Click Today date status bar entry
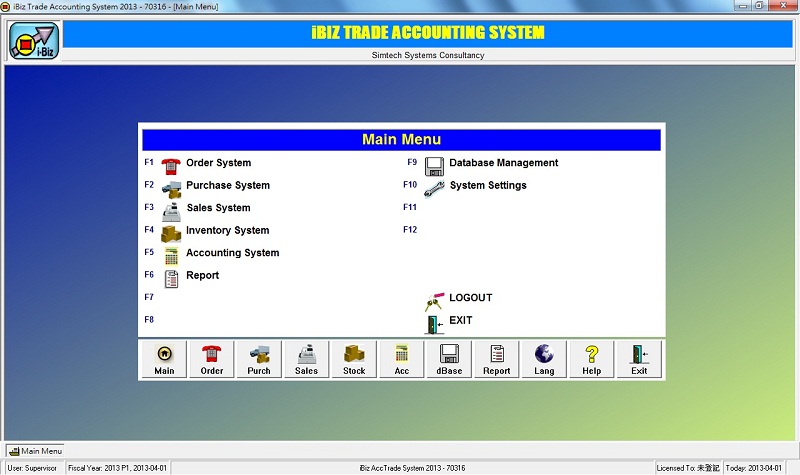Viewport: 800px width, 475px height. click(x=754, y=468)
